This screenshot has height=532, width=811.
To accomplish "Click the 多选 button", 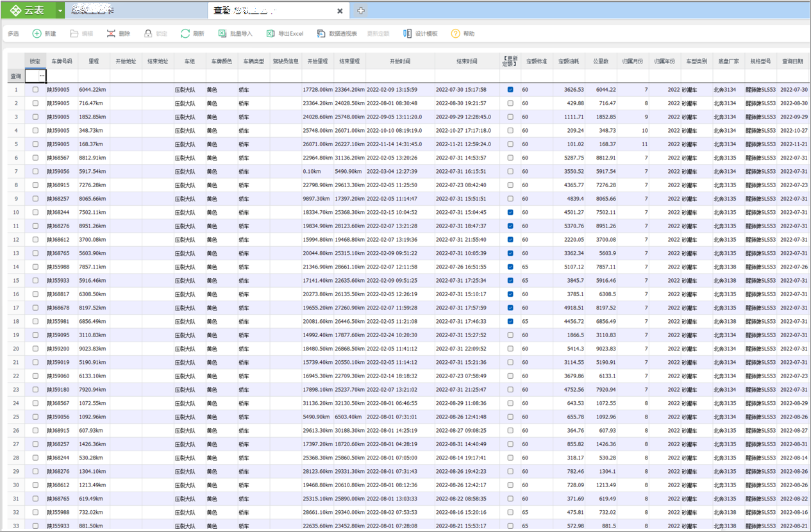I will pos(13,33).
